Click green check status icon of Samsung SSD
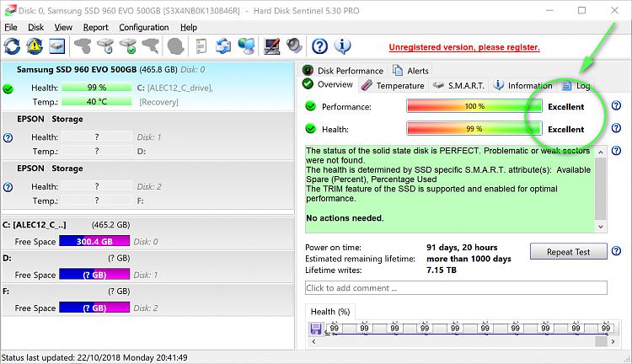The width and height of the screenshot is (632, 364). [x=8, y=88]
